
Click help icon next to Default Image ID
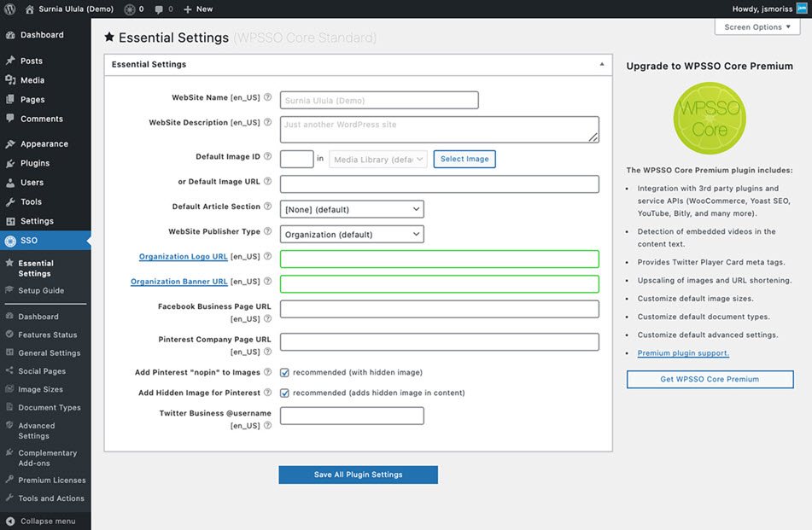point(267,156)
